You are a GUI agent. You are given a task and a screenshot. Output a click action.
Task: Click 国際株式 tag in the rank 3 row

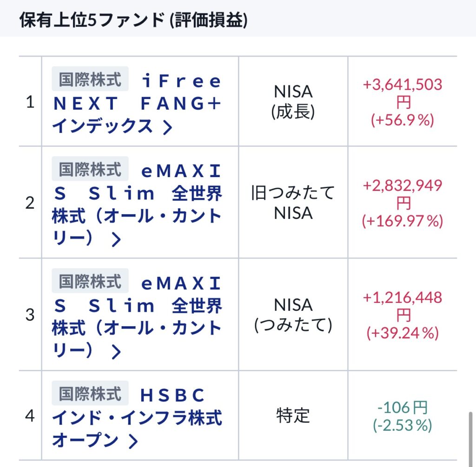tap(90, 281)
